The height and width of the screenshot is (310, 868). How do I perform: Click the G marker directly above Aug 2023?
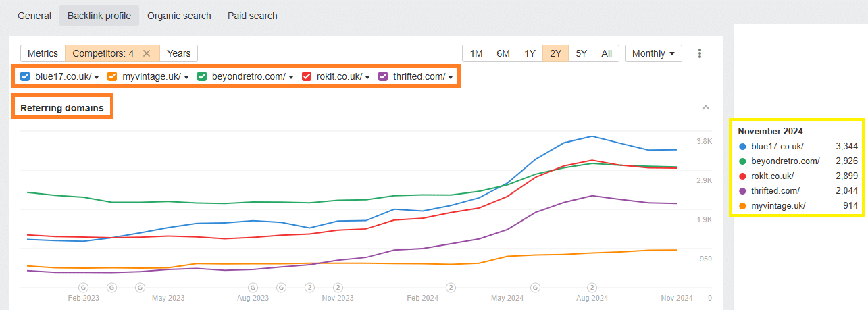point(253,287)
